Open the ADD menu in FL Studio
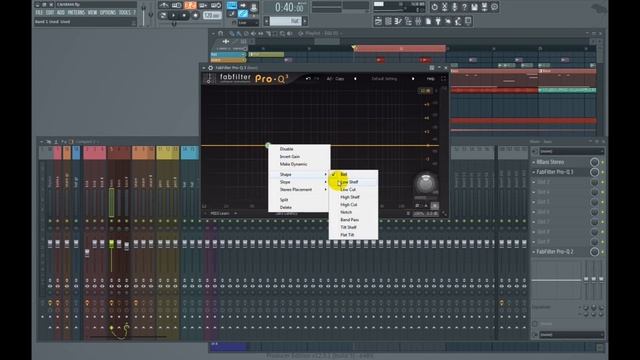This screenshot has height=360, width=640. pos(61,13)
